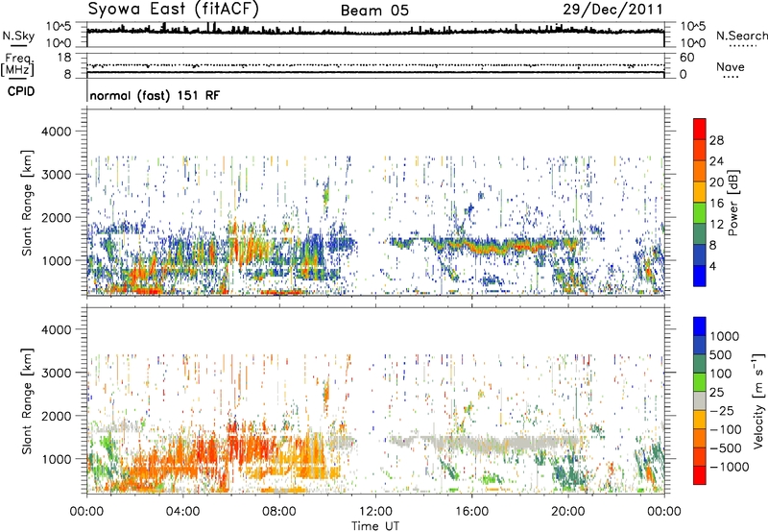The height and width of the screenshot is (532, 768).
Task: Click the "60" Nave axis tick label
Action: point(686,58)
